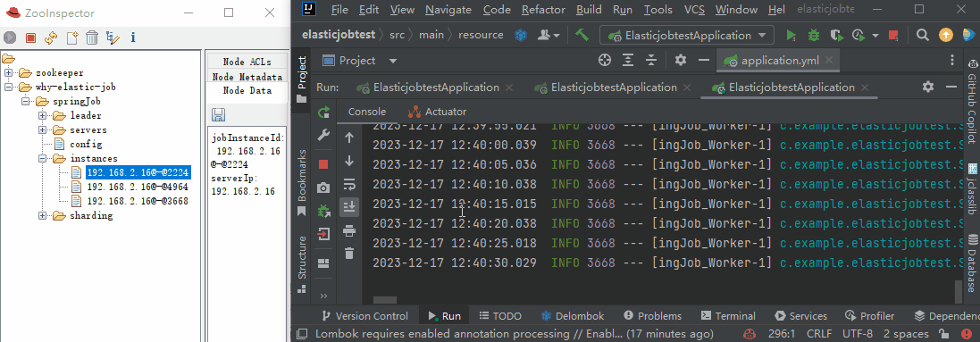This screenshot has width=980, height=342.
Task: Click the Build project hammer icon
Action: [x=582, y=35]
